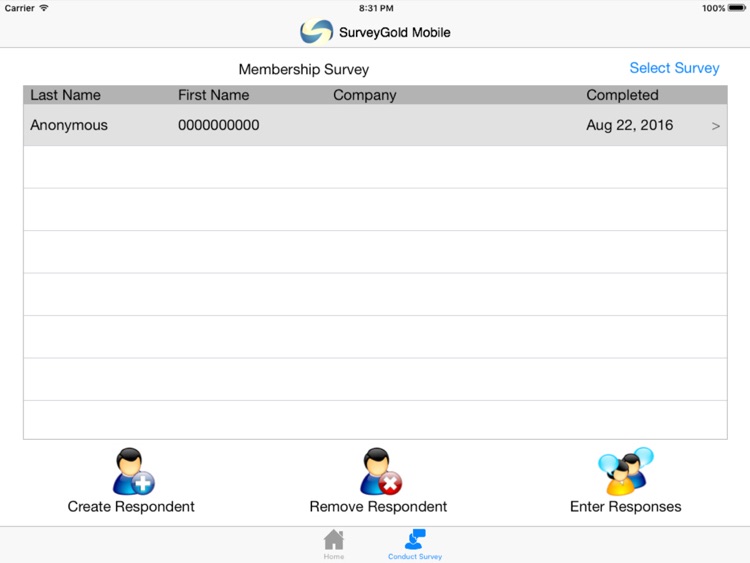Select the 0000000000 first name cell

(219, 125)
